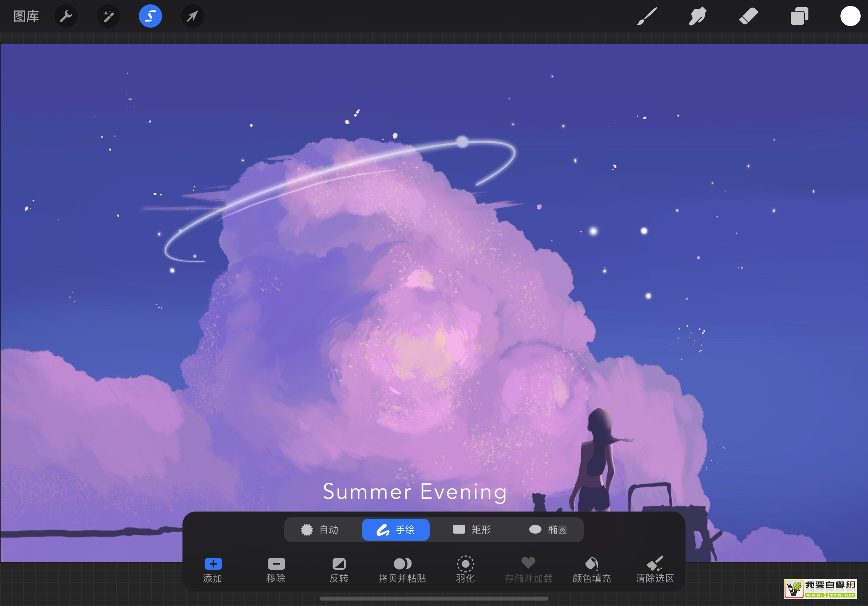Click 拷贝并粘贴 copy and paste
The height and width of the screenshot is (606, 868).
coord(402,570)
